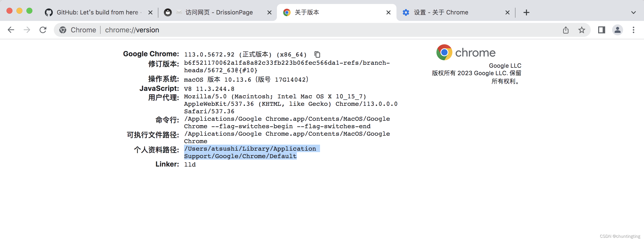Click the Chrome chip label in address bar
This screenshot has height=241, width=644.
pyautogui.click(x=83, y=30)
